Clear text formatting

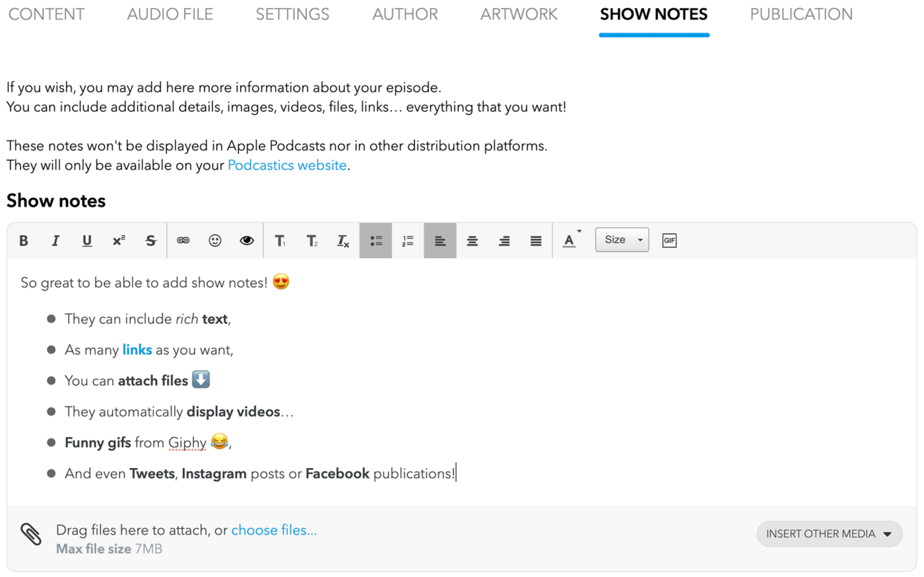[x=343, y=241]
